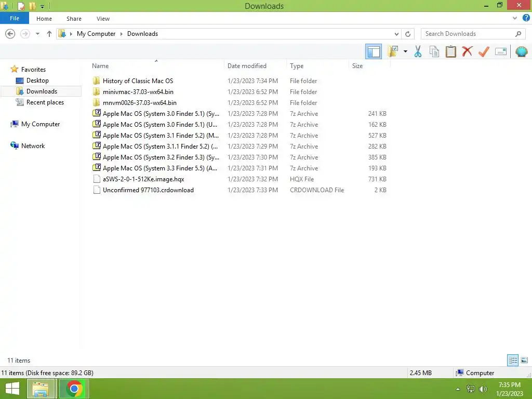Click the scissors Cut icon
The image size is (532, 399).
pos(418,51)
